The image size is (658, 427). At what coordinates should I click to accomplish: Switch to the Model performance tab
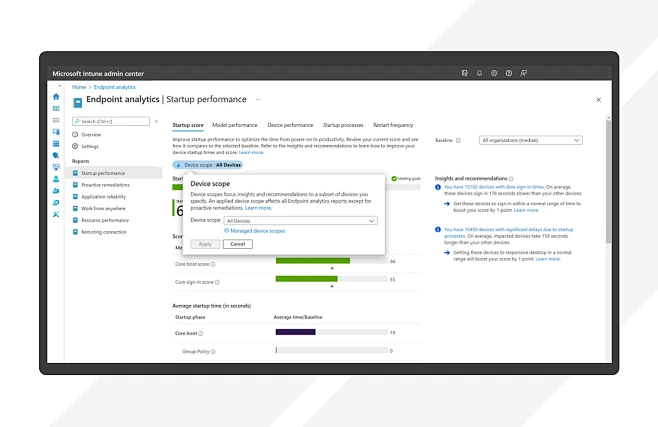[x=235, y=125]
